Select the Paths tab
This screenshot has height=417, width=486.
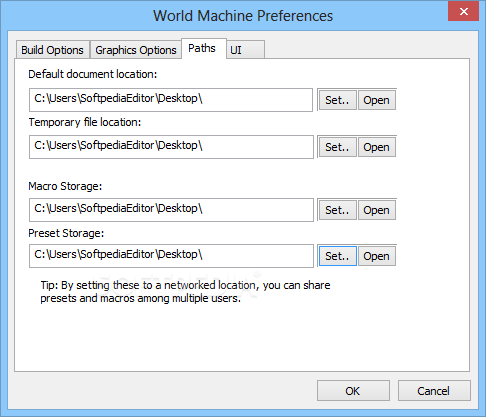point(204,48)
